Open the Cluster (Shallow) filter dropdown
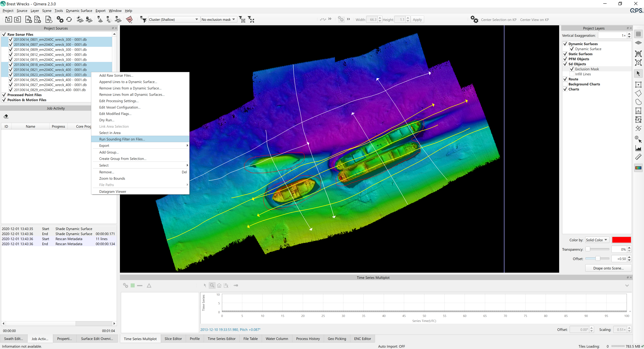Viewport: 644px width, 349px height. pyautogui.click(x=174, y=19)
